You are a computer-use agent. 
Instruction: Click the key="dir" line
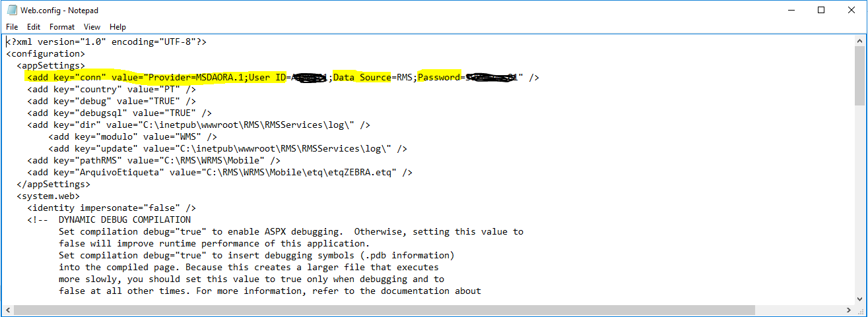pos(199,125)
